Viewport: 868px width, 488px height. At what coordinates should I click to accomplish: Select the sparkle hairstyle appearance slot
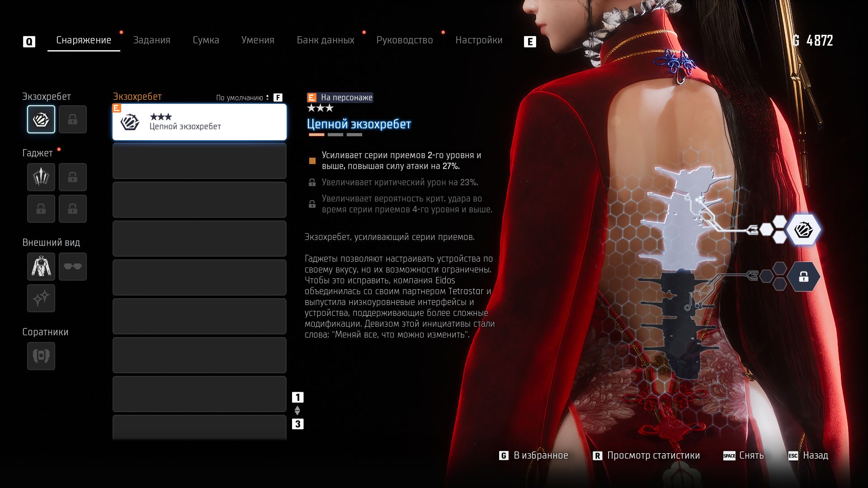(41, 298)
